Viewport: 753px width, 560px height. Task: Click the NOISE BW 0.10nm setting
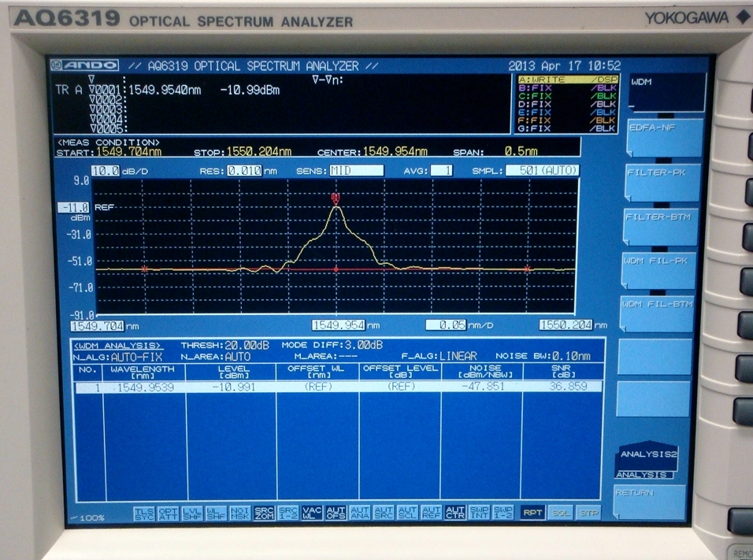(x=543, y=356)
